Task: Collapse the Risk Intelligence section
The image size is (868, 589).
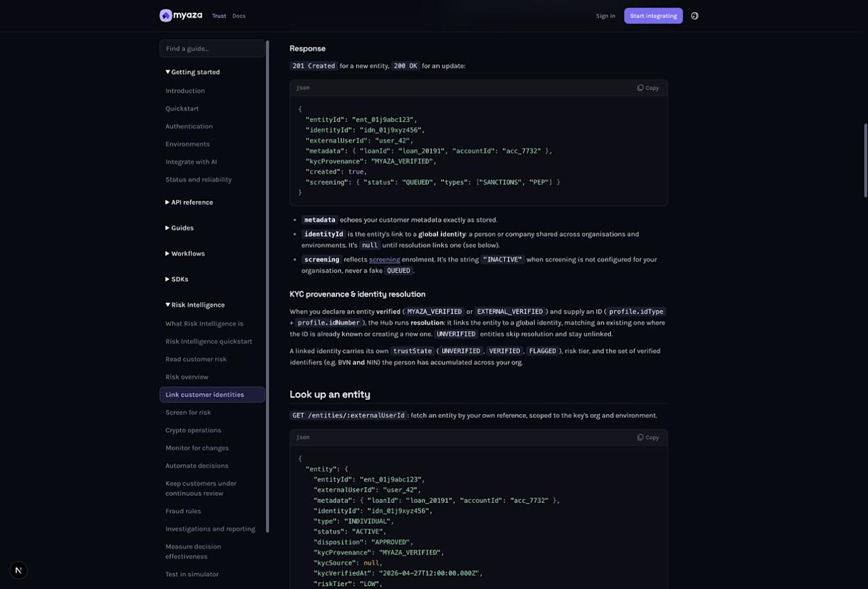Action: [x=195, y=305]
